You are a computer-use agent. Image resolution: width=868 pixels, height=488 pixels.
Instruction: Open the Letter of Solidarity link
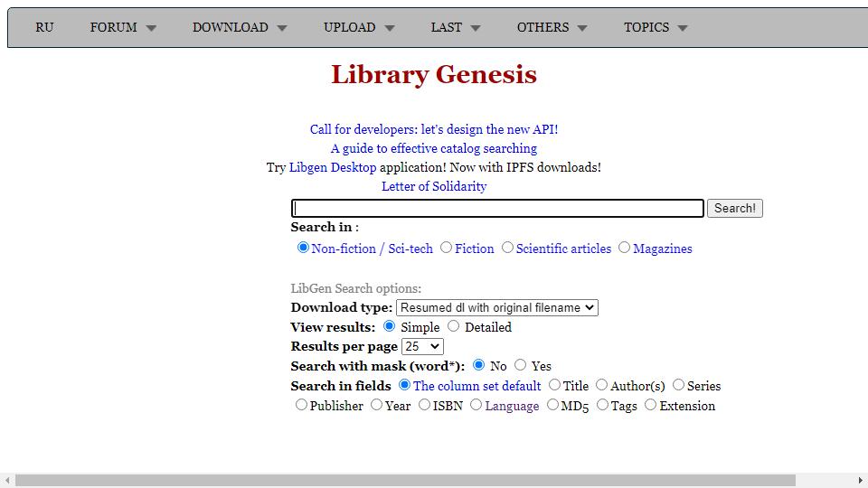pyautogui.click(x=434, y=186)
